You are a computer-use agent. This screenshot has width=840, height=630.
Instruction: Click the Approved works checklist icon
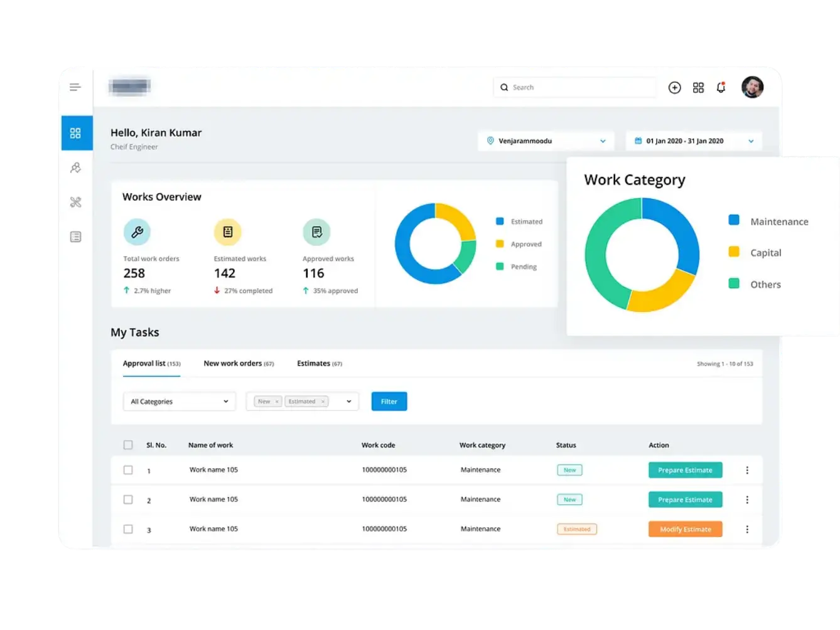click(316, 232)
